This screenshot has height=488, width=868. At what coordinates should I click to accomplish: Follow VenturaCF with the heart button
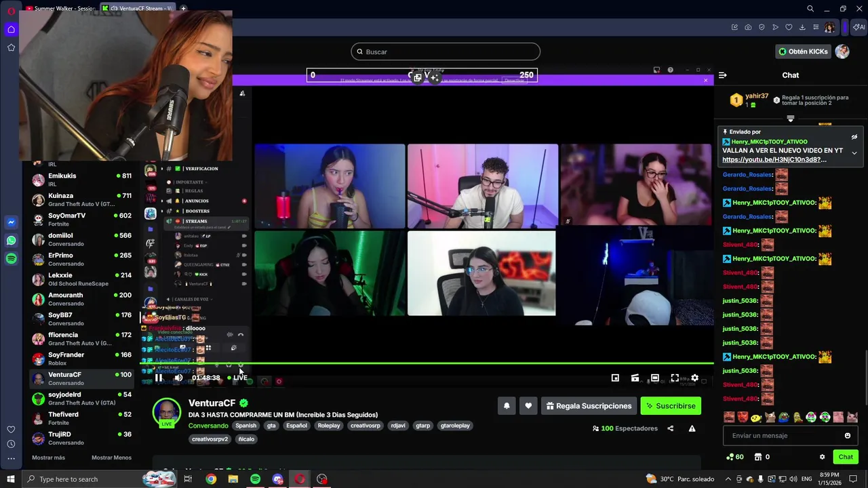point(528,406)
